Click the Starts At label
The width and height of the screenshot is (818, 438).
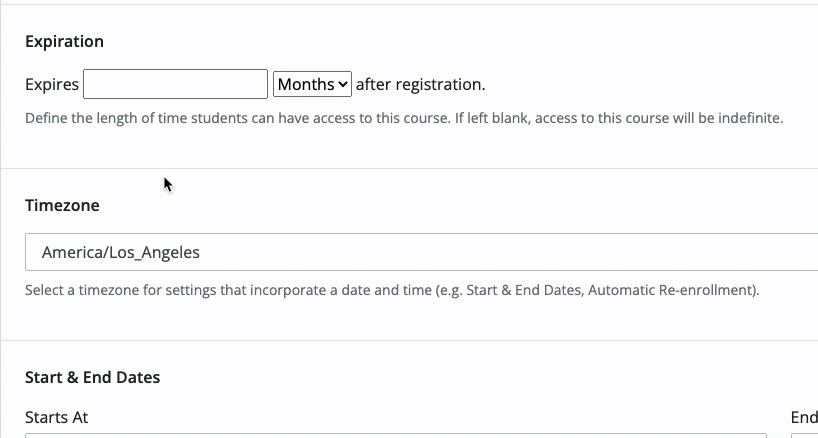(x=57, y=417)
